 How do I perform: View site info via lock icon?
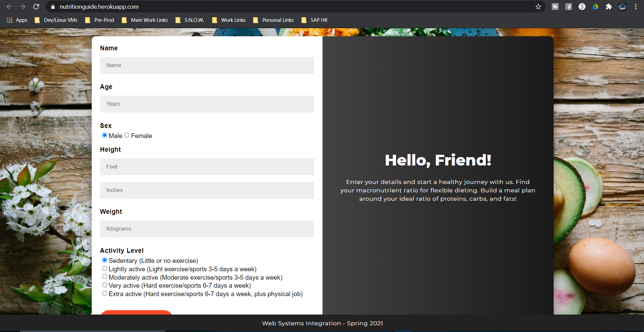point(53,7)
